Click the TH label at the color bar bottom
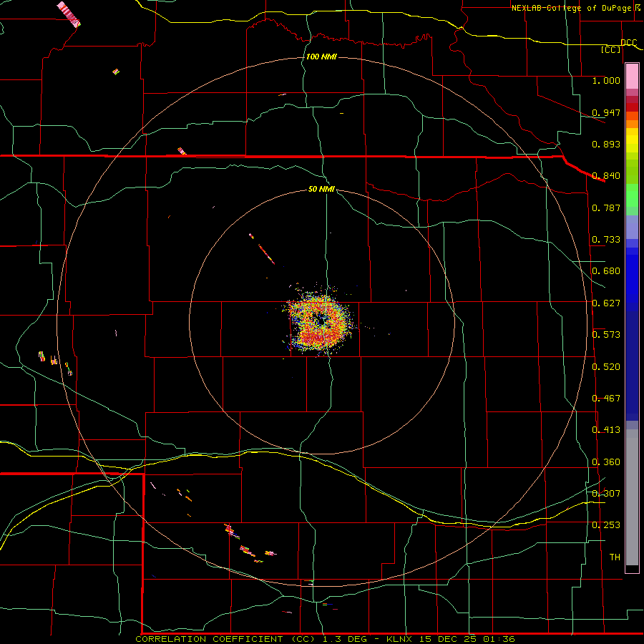The width and height of the screenshot is (644, 644). 615,557
